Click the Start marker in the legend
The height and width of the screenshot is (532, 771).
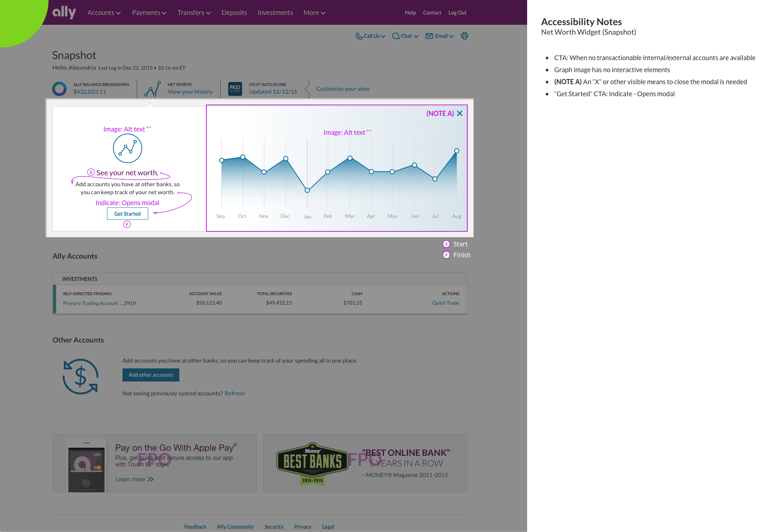pos(447,244)
